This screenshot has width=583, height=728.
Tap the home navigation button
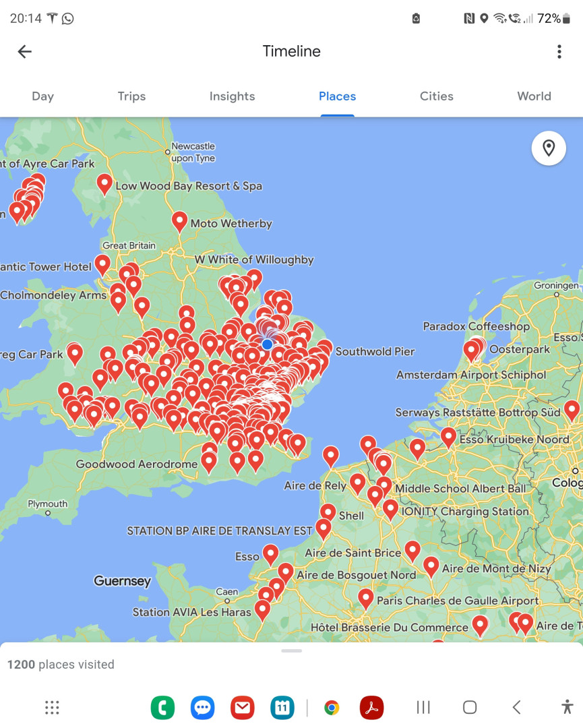click(470, 708)
